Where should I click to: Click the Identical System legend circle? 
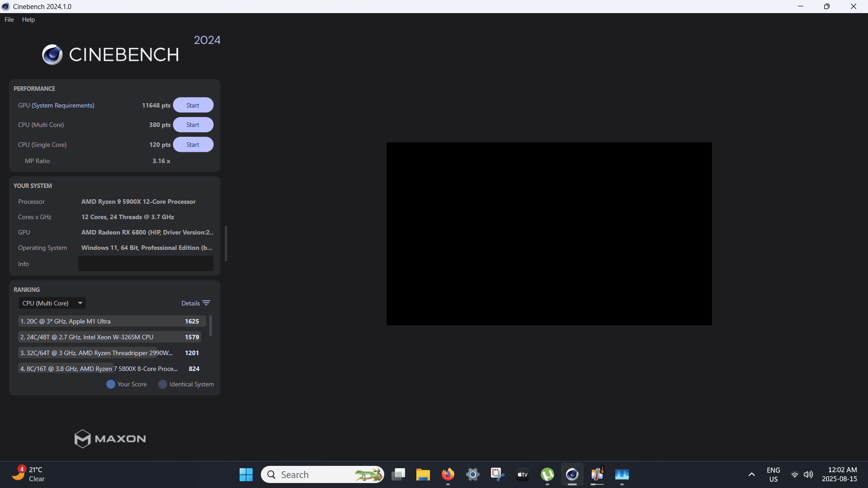coord(163,384)
